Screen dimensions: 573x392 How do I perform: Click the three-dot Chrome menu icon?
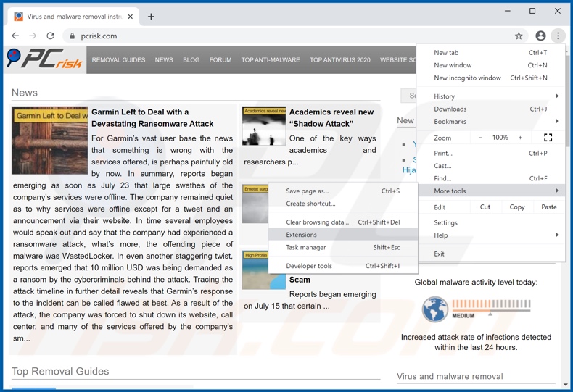558,36
